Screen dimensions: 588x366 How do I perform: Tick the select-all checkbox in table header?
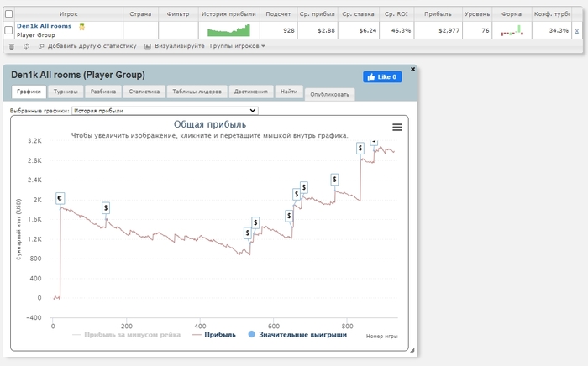click(x=8, y=14)
